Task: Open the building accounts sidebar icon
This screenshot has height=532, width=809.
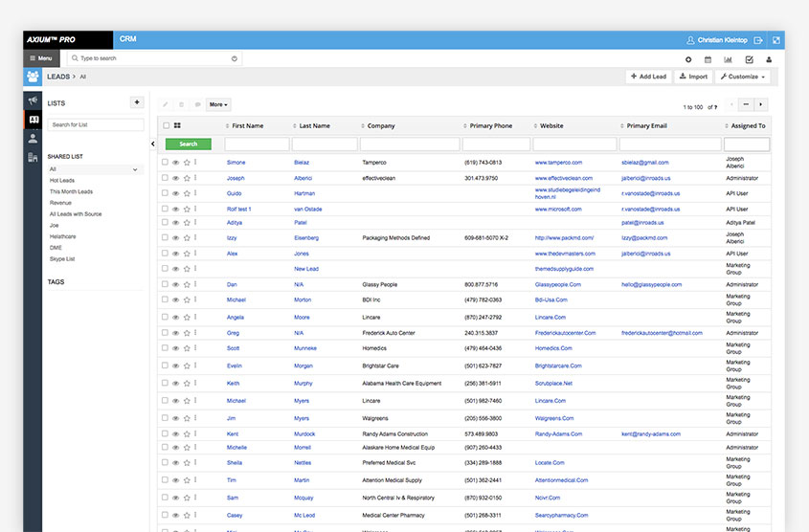Action: click(33, 157)
